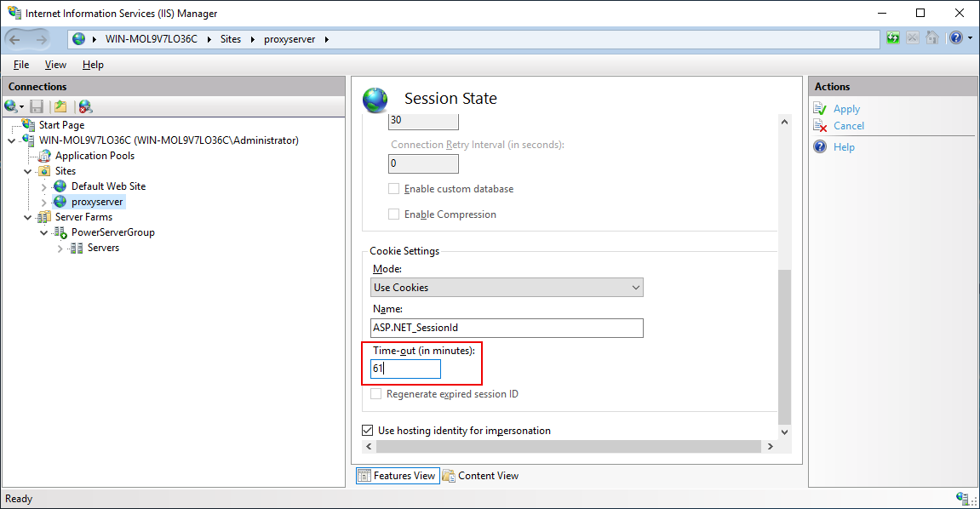Toggle Enable custom database checkbox
Image resolution: width=980 pixels, height=509 pixels.
tap(393, 189)
